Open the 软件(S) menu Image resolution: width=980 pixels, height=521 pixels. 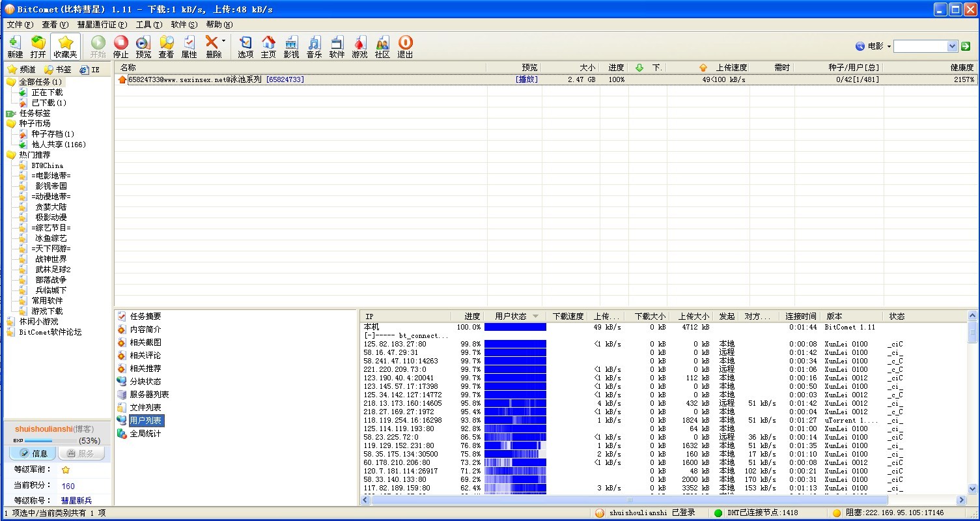tap(184, 25)
